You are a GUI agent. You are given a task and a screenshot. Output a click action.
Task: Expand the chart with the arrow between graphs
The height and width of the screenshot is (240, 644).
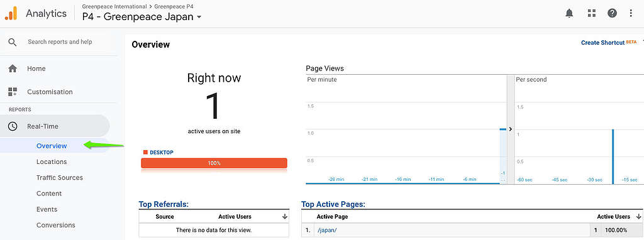[511, 129]
